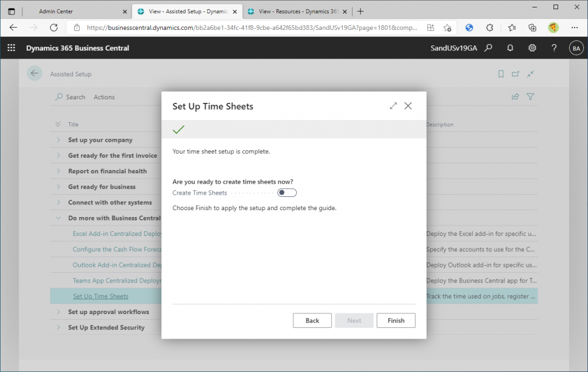The height and width of the screenshot is (372, 588).
Task: Close the Set Up Time Sheets dialog
Action: 408,106
